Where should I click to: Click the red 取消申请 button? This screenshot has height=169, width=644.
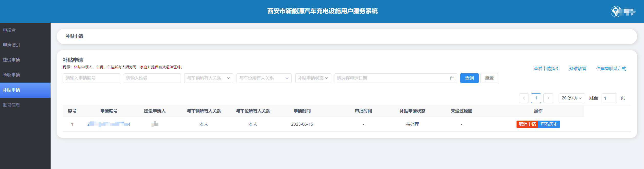pos(527,124)
